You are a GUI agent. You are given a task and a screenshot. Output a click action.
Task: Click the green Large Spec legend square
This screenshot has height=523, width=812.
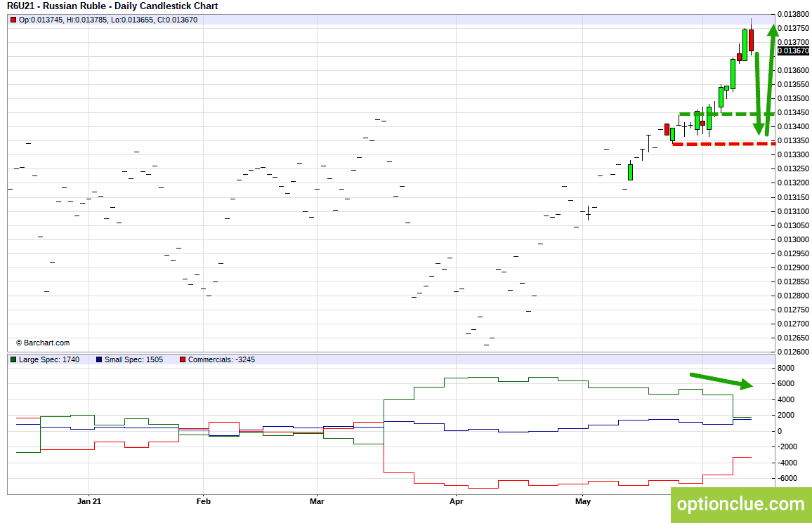click(13, 359)
